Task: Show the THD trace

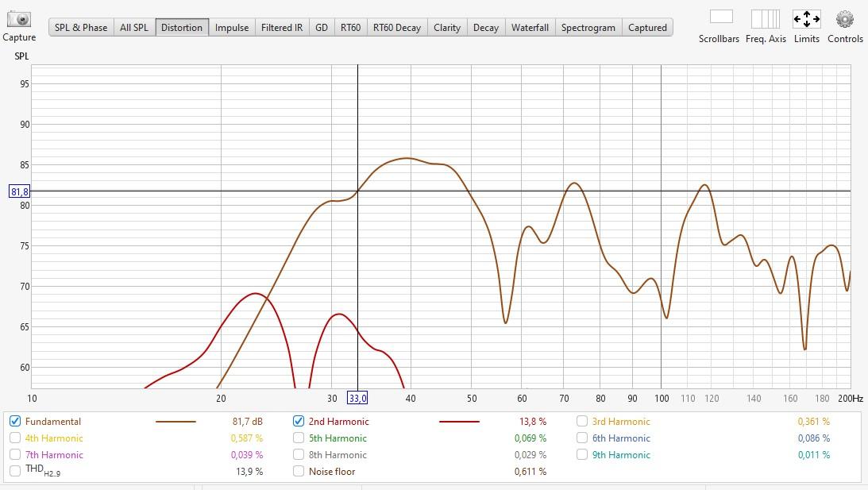Action: 15,471
